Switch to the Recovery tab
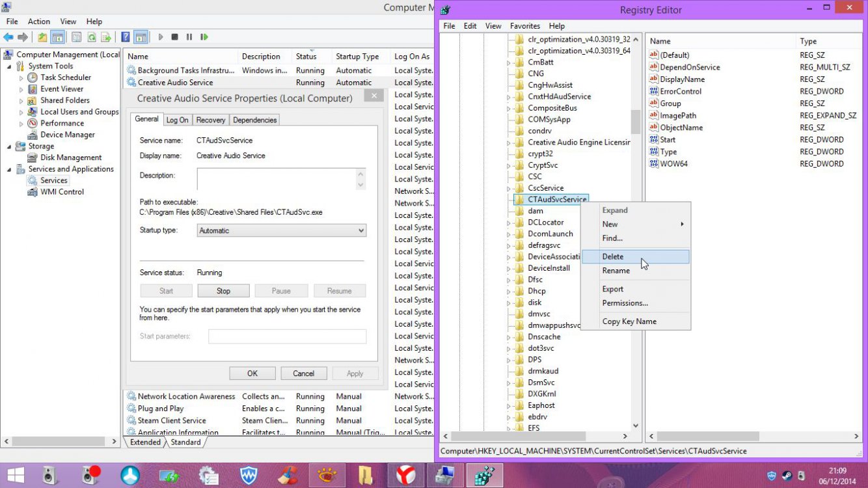 click(211, 120)
